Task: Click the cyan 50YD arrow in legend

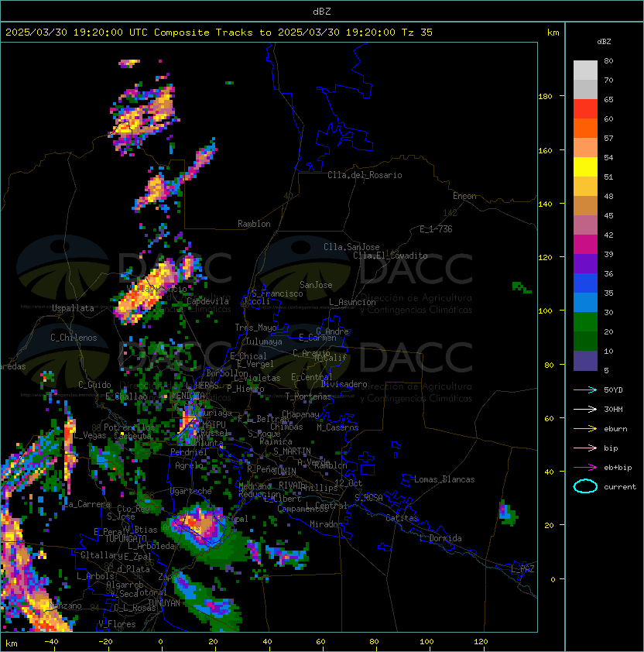Action: click(585, 389)
